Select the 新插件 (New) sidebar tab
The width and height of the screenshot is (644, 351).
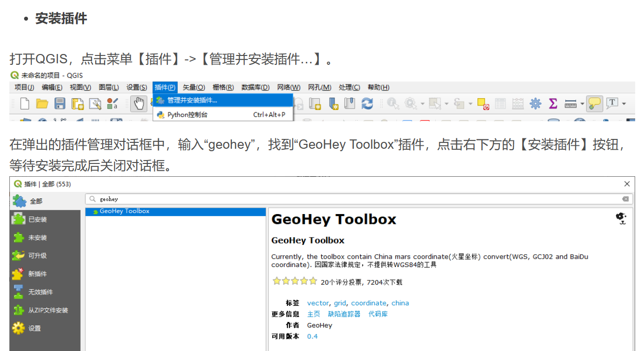coord(45,274)
